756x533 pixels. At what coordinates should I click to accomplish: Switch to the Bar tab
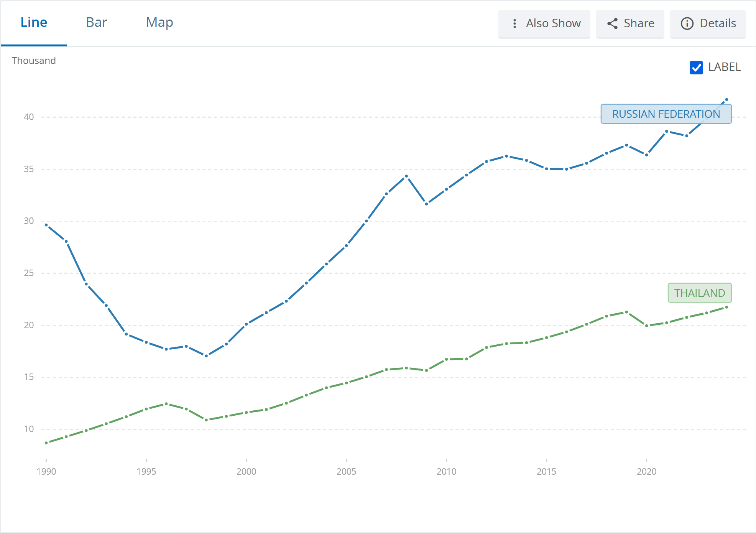(x=97, y=23)
